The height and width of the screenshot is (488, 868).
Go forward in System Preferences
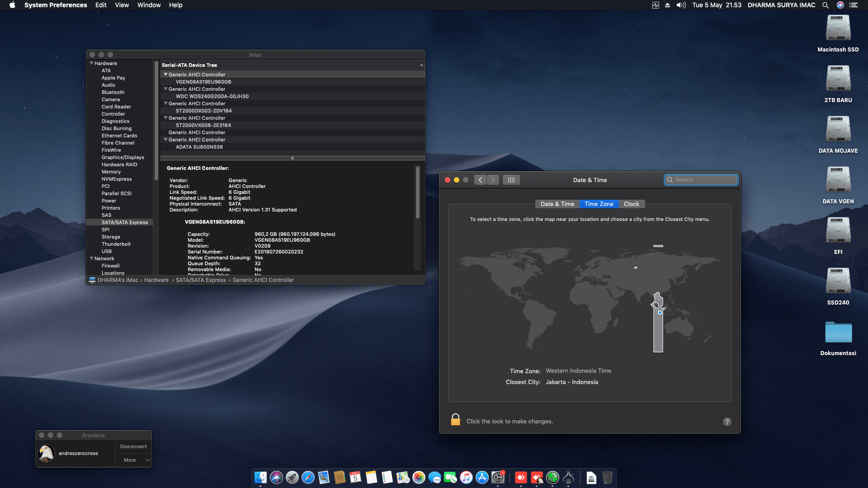[x=493, y=180]
